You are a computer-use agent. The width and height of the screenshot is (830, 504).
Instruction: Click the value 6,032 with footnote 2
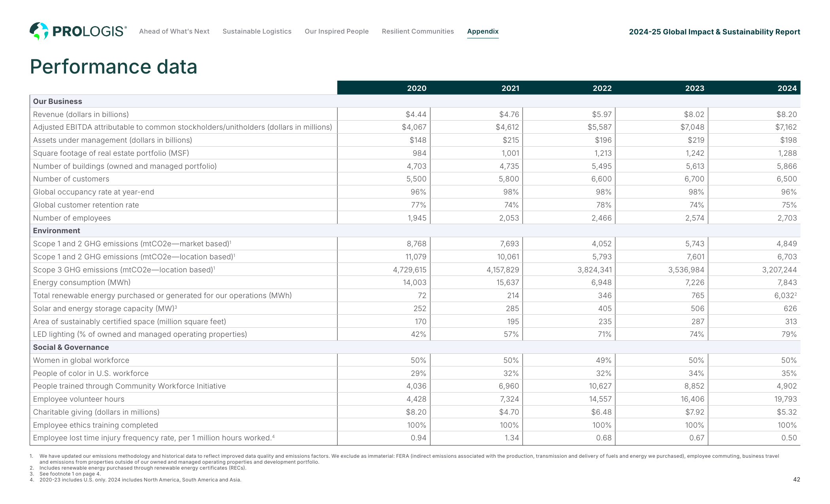(786, 295)
